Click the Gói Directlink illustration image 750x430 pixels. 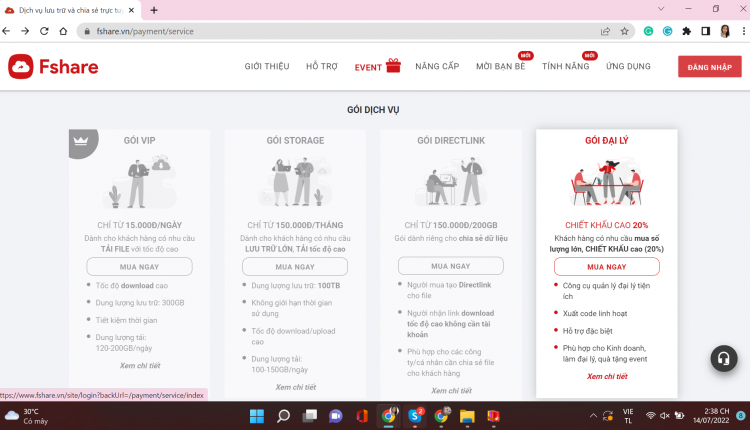point(451,181)
